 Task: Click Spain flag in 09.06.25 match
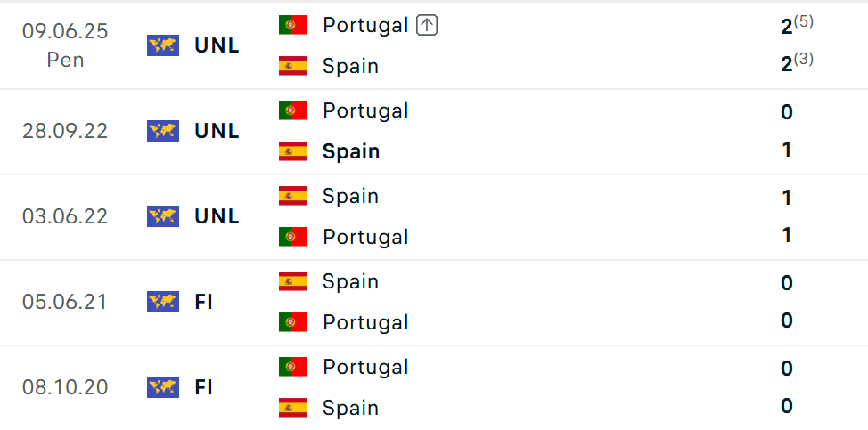pyautogui.click(x=293, y=66)
